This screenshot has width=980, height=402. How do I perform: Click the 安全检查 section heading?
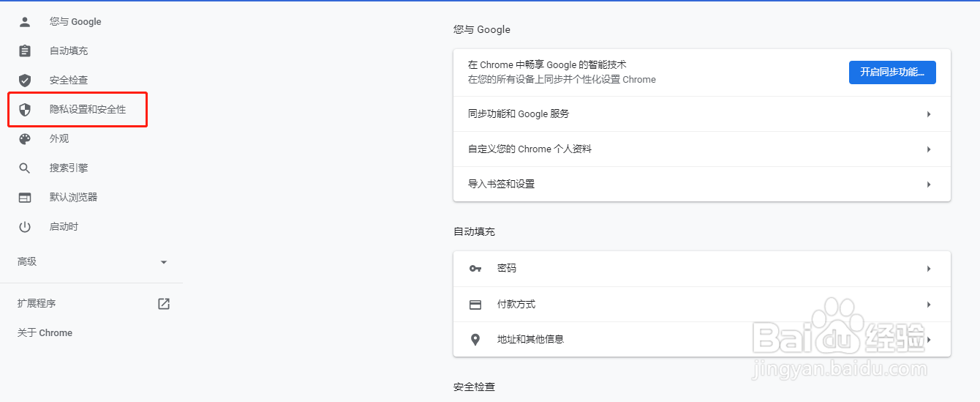474,386
